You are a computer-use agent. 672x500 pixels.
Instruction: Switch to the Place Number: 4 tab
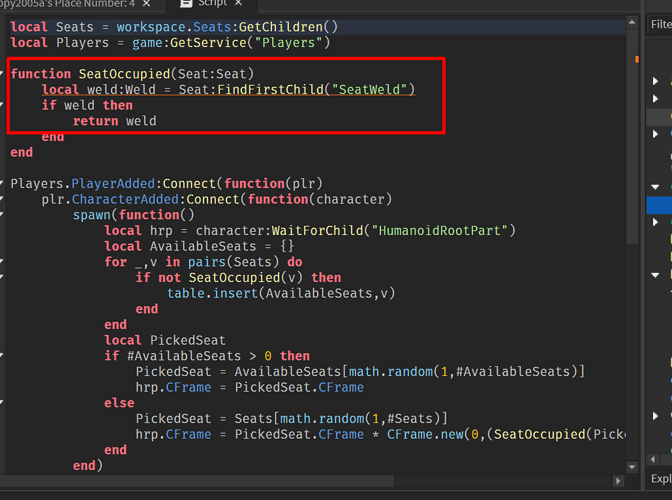point(68,3)
